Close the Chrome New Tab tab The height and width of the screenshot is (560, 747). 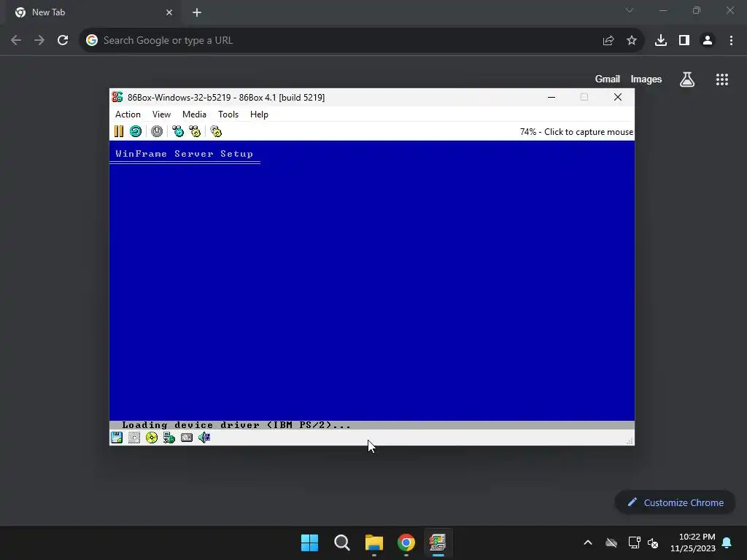(169, 12)
